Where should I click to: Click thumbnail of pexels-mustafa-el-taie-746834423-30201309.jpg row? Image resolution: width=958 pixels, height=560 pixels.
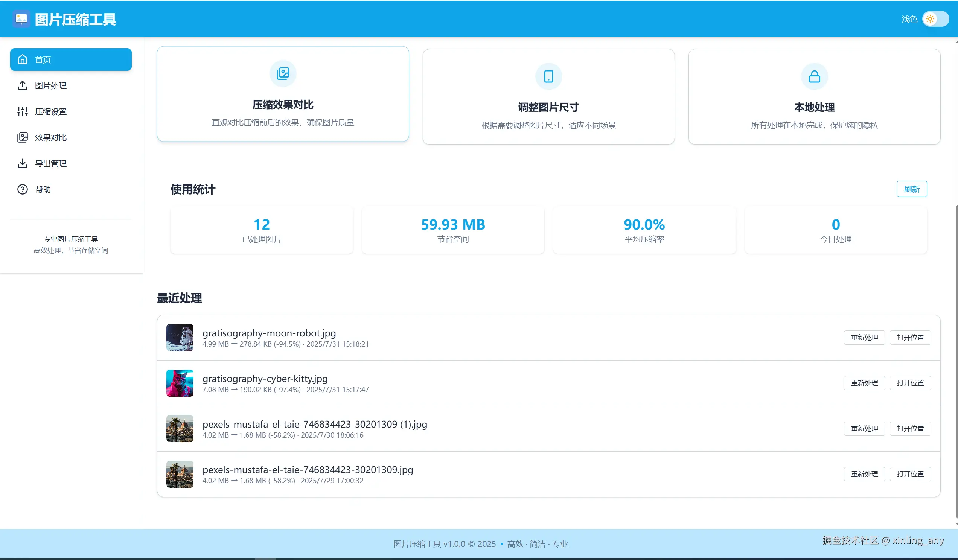[x=180, y=475]
